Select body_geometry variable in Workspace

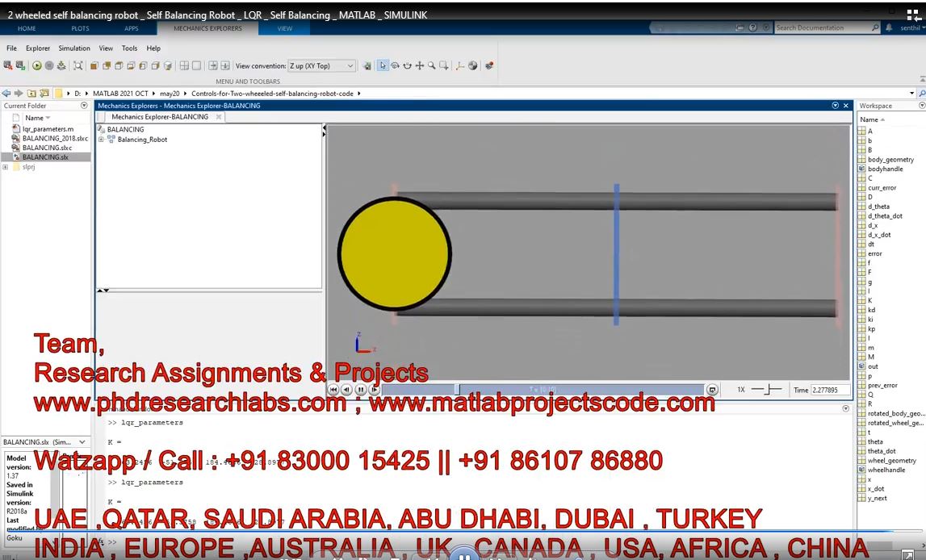pyautogui.click(x=890, y=159)
